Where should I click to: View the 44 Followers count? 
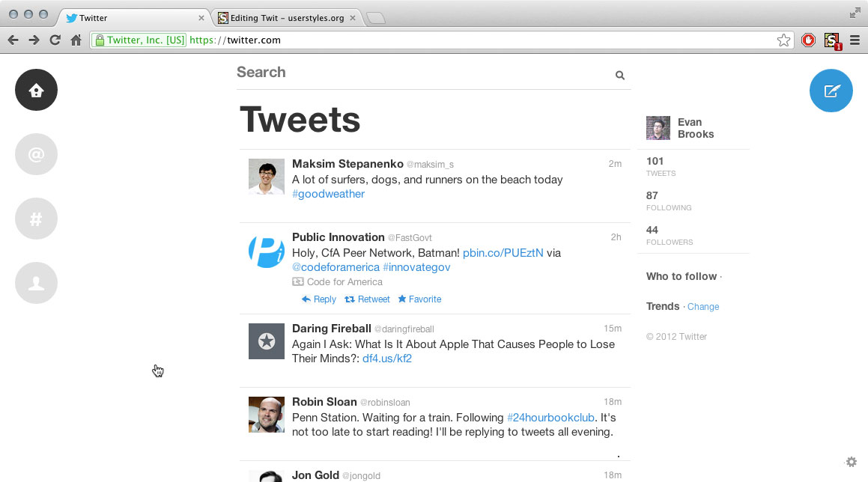[670, 235]
